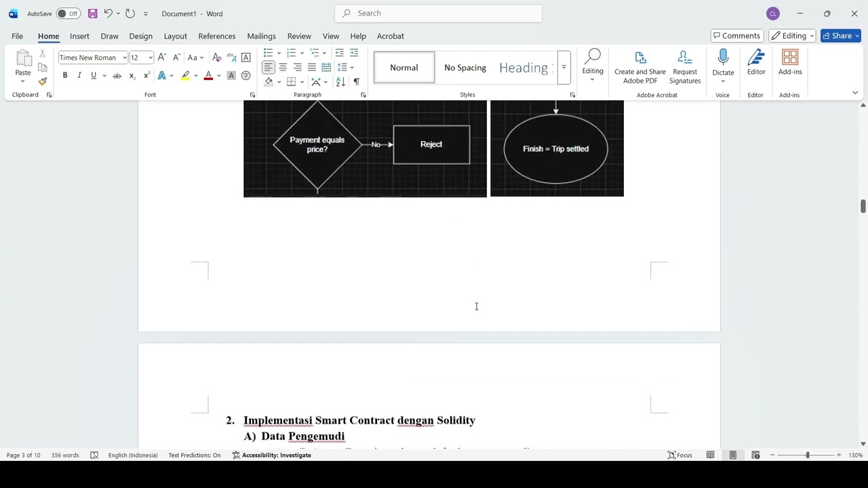Click the Undo arrow icon
The width and height of the screenshot is (868, 488).
pos(108,14)
